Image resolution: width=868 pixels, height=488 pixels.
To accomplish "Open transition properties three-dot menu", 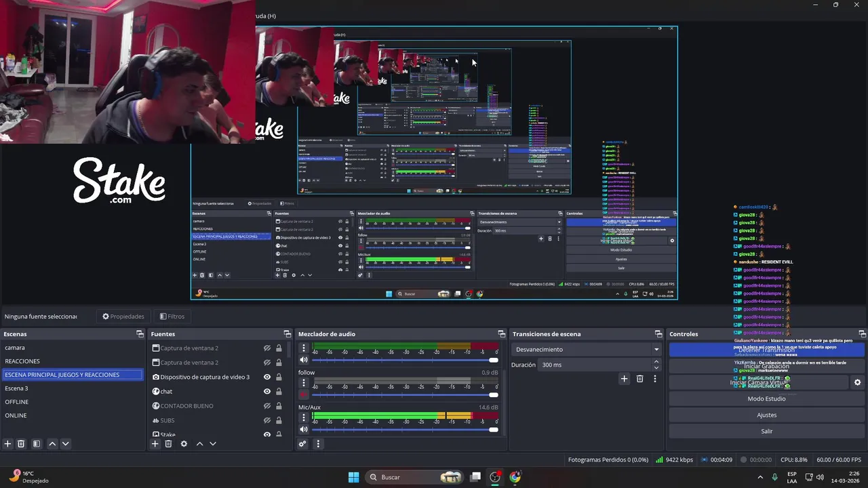I will 654,379.
